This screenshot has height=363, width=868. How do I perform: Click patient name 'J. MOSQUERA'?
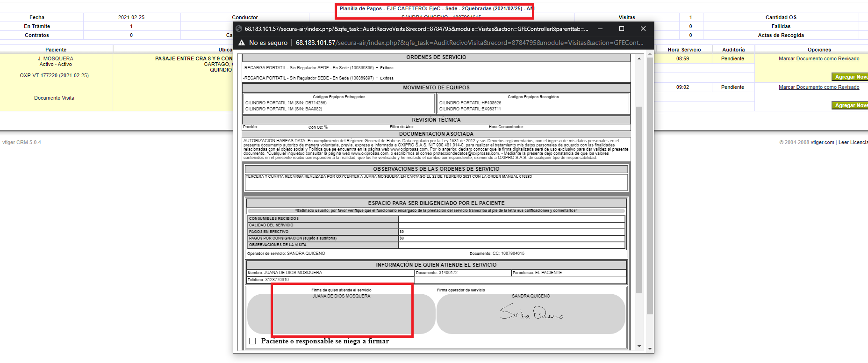[56, 58]
